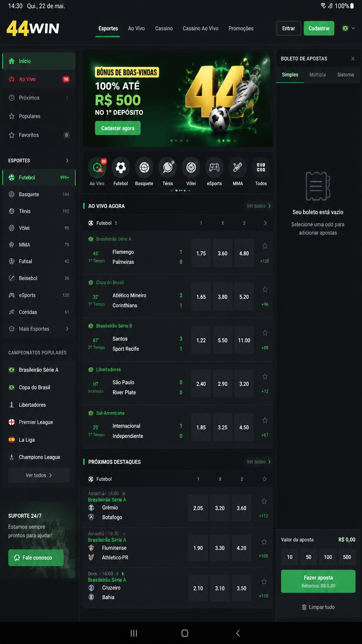Select the 1.75 odd for Flamengo
The width and height of the screenshot is (362, 644).
[x=201, y=253]
